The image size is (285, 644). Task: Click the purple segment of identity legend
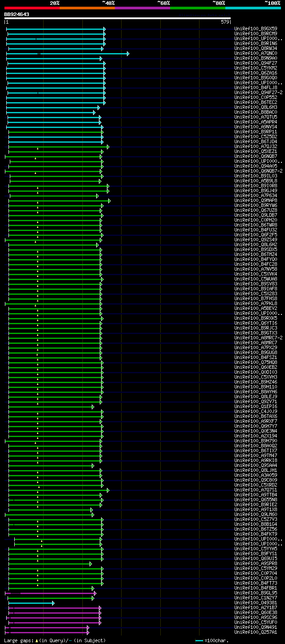pos(142,8)
